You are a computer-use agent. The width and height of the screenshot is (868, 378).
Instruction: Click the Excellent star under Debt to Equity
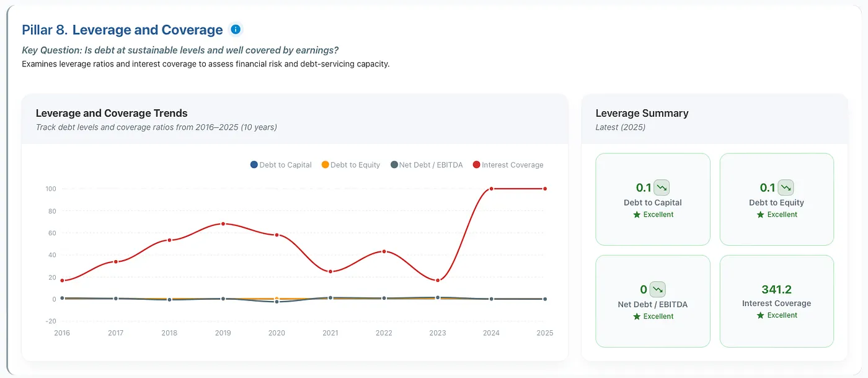pos(760,215)
